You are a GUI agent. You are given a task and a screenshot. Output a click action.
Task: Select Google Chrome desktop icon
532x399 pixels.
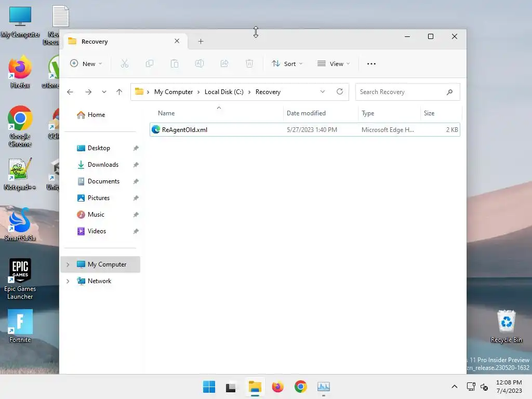tap(20, 126)
